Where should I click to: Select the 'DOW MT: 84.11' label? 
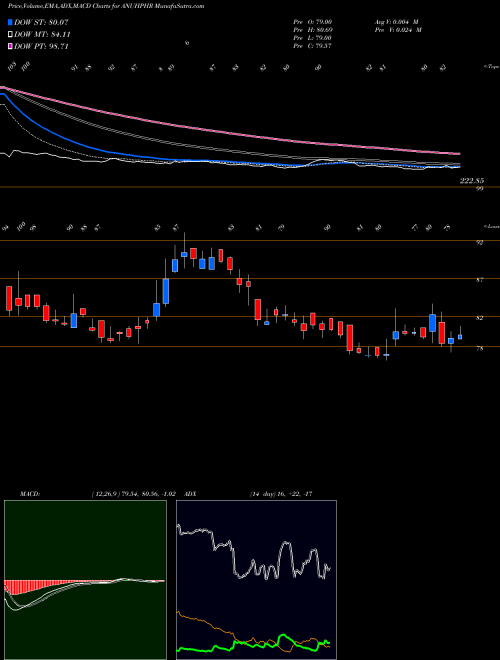tap(42, 35)
